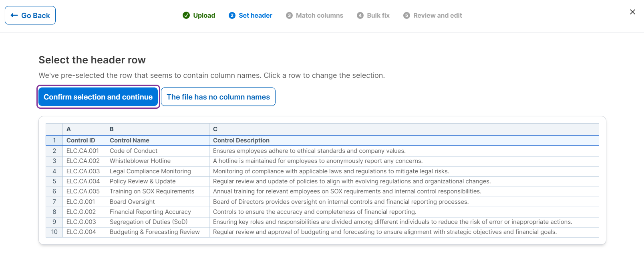Image resolution: width=644 pixels, height=260 pixels.
Task: Select row number 7
Action: click(x=54, y=202)
